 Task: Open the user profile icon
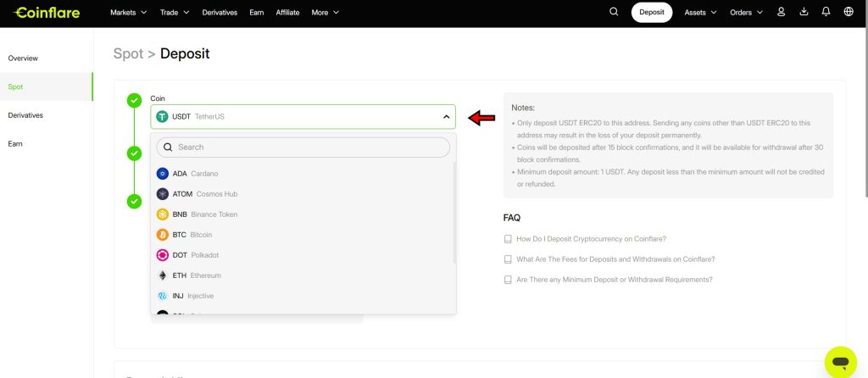[781, 12]
